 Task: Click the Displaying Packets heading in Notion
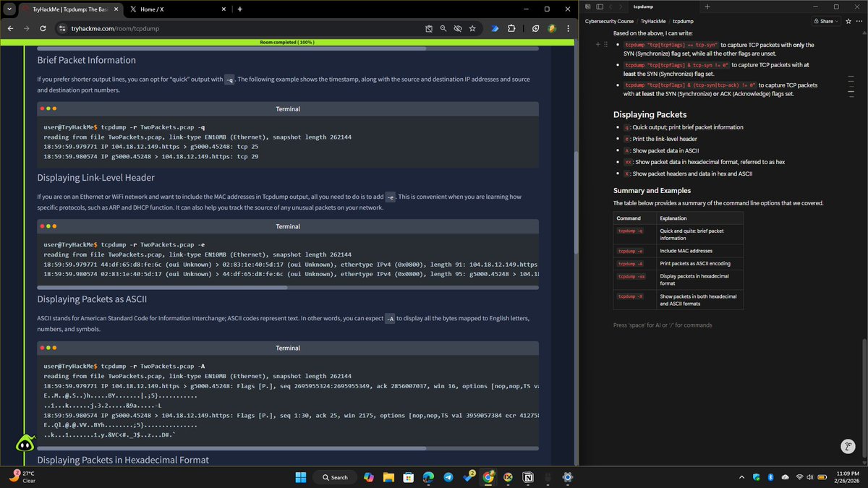(x=650, y=114)
